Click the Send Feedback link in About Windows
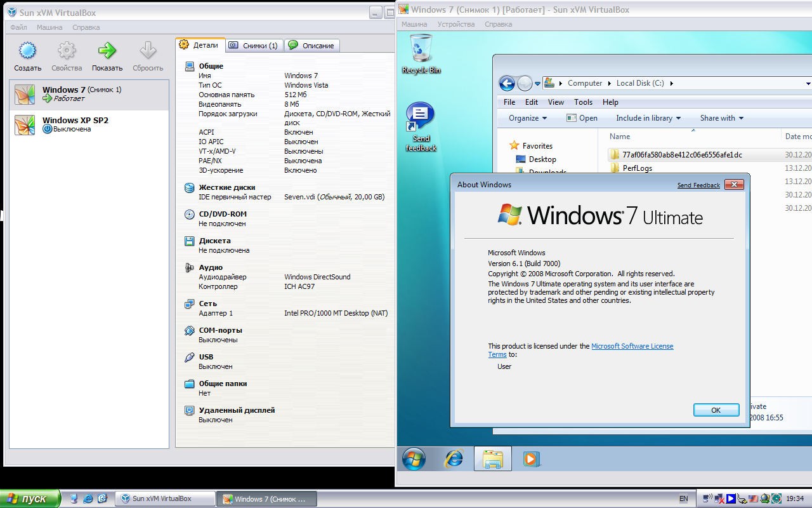Screen dimensions: 812x508 click(698, 185)
